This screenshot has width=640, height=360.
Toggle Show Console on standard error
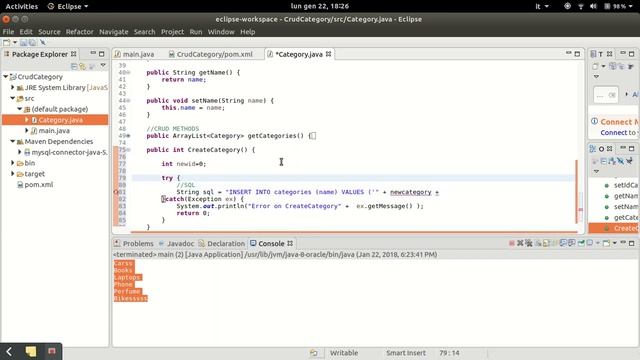(x=572, y=243)
